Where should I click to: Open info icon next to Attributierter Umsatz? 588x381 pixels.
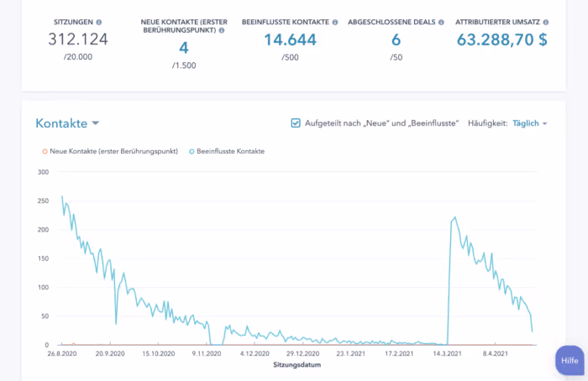point(546,22)
